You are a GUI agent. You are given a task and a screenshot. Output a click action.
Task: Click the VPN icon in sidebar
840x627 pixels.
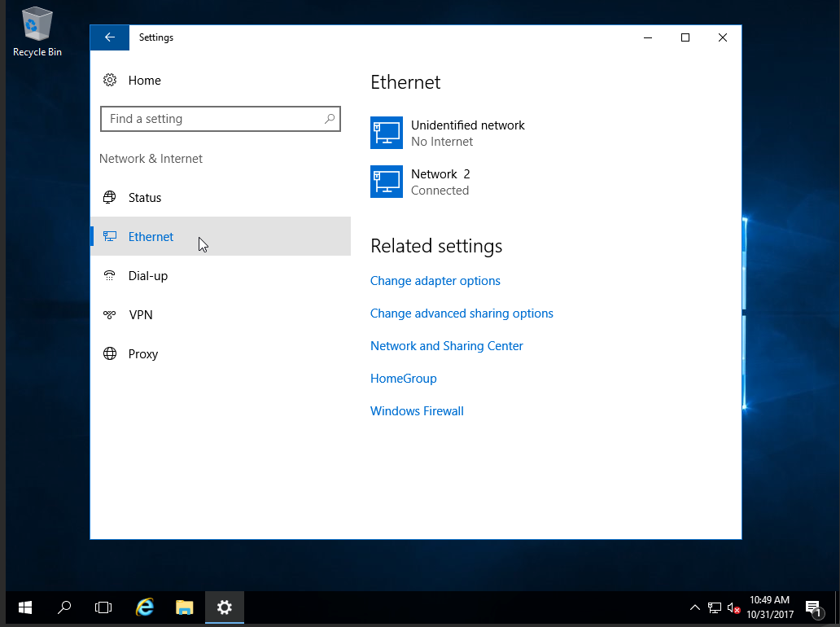point(109,314)
